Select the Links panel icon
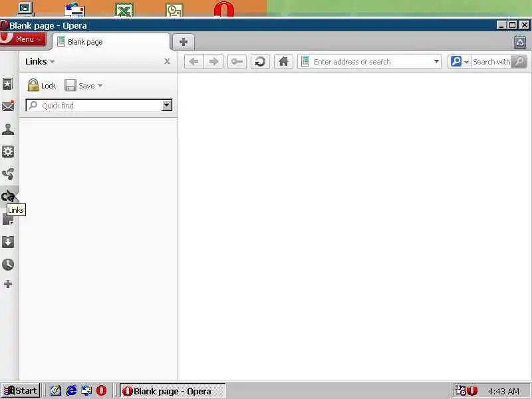 [x=8, y=196]
